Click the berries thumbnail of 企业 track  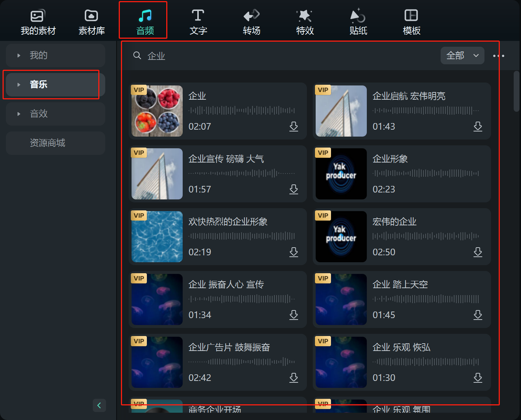(x=157, y=111)
